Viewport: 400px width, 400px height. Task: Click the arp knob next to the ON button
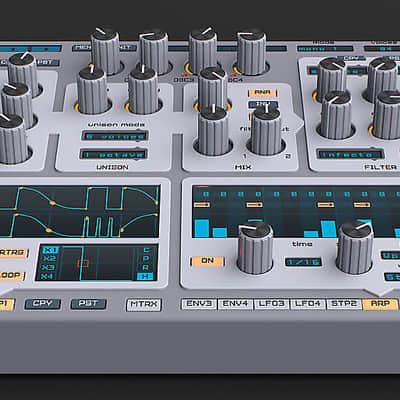click(255, 247)
